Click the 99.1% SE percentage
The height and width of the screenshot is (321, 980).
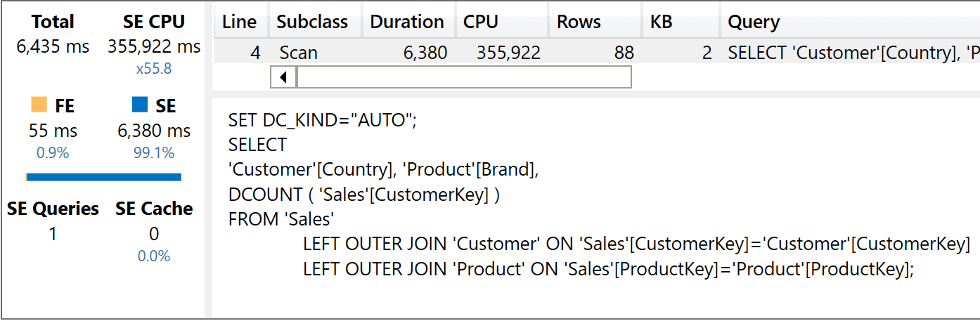click(x=154, y=152)
